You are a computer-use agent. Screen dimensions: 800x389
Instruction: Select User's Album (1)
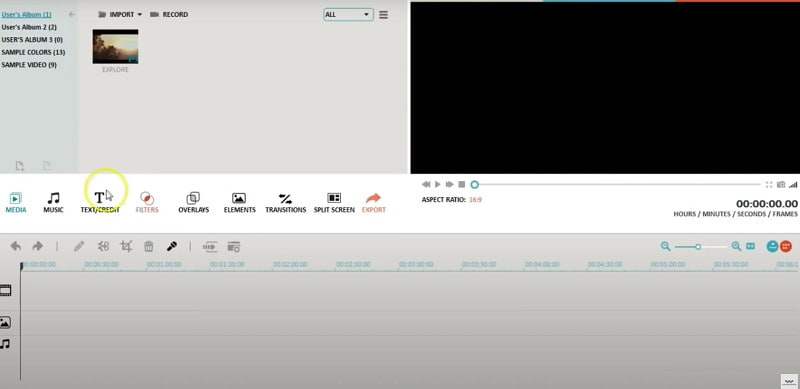pos(27,14)
